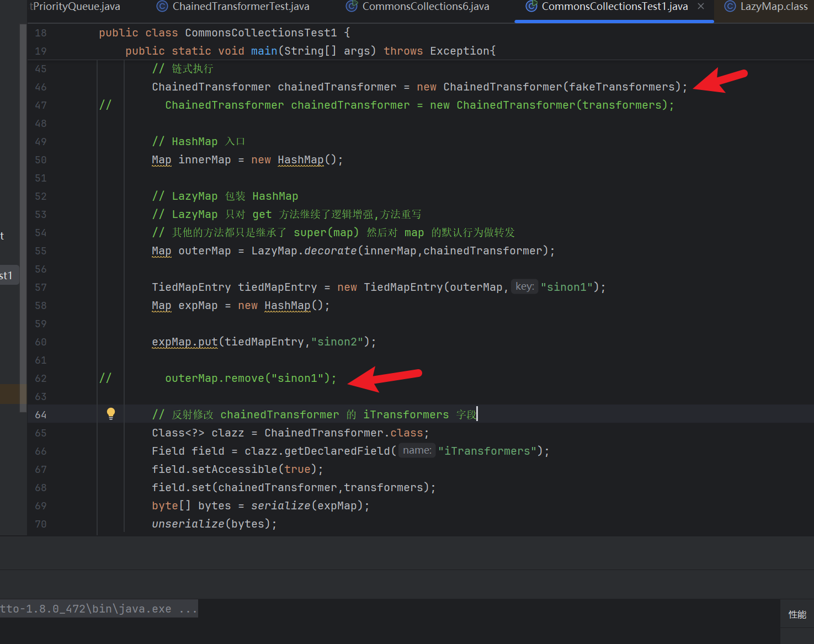Viewport: 814px width, 644px height.
Task: Click line number 62 in the gutter
Action: point(41,379)
